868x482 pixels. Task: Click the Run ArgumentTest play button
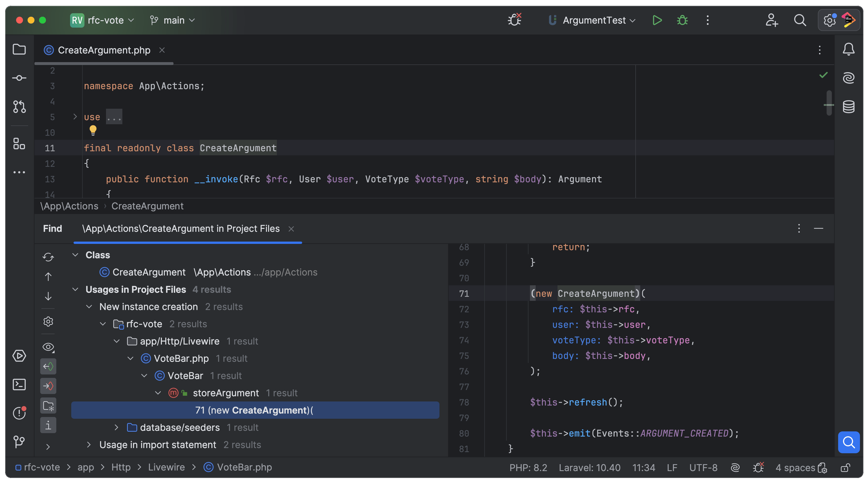click(x=657, y=20)
